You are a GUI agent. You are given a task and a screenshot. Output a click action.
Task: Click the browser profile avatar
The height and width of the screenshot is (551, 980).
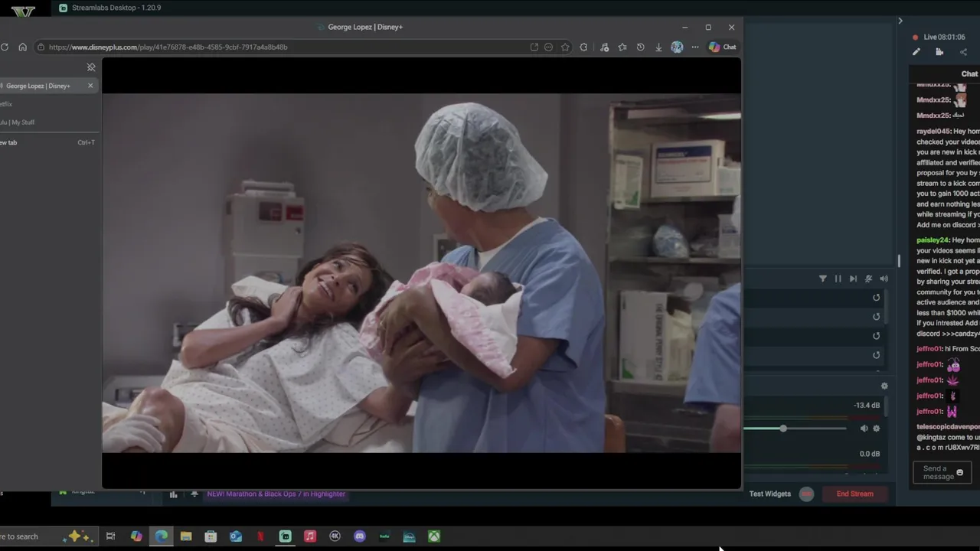(x=677, y=47)
